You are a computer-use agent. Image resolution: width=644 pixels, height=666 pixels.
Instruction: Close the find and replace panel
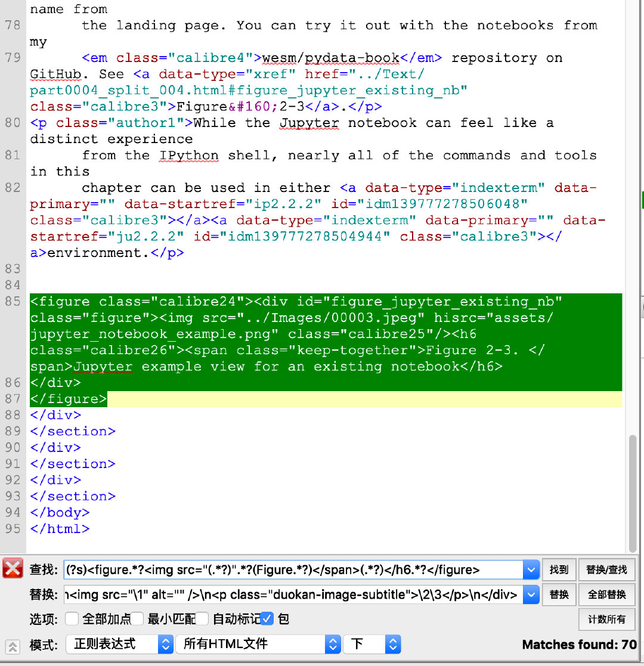point(13,569)
